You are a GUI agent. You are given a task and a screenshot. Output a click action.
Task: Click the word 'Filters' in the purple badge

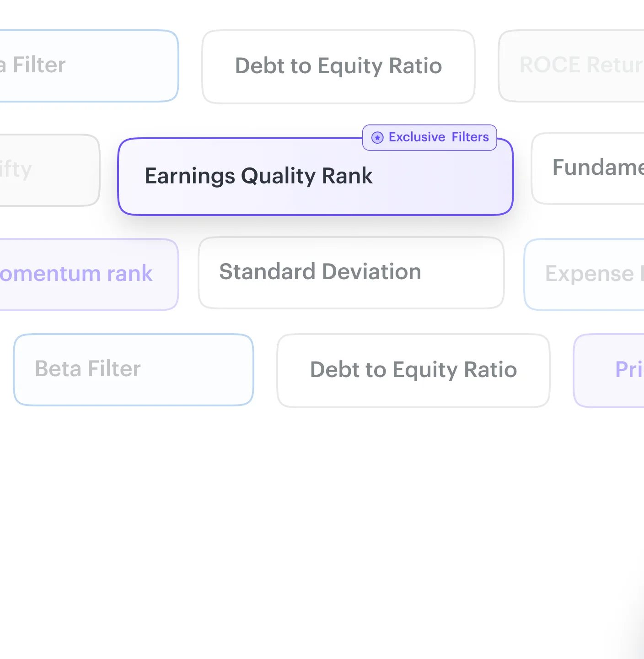pos(470,137)
